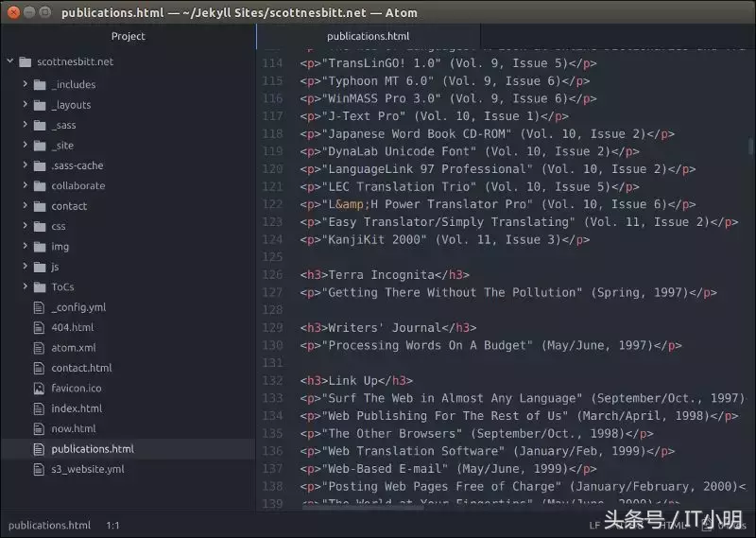Click the .sass-cache folder icon
The image size is (756, 538).
[40, 166]
